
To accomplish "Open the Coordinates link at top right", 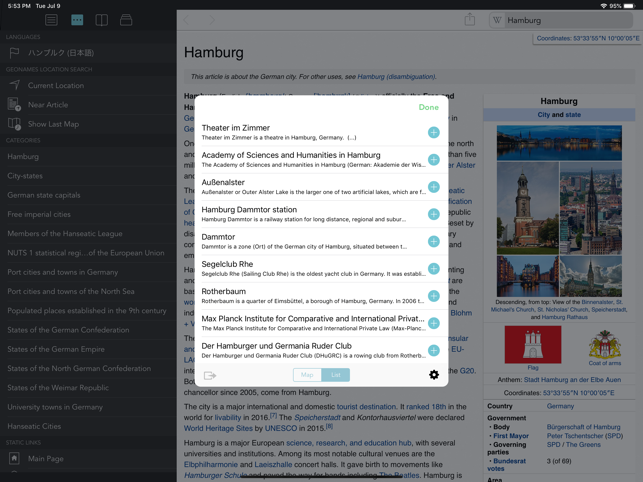I will [x=588, y=38].
